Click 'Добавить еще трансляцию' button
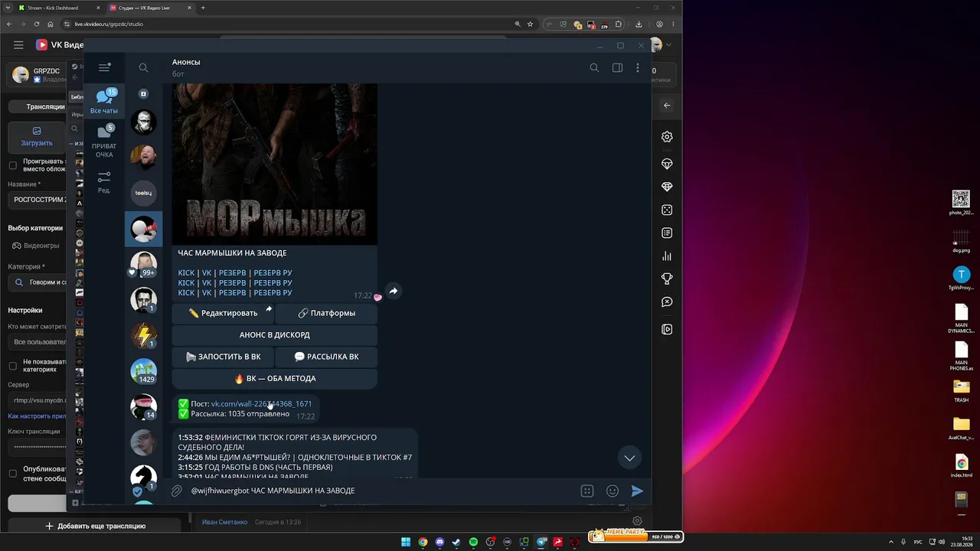Viewport: 980px width, 551px height. [x=95, y=526]
